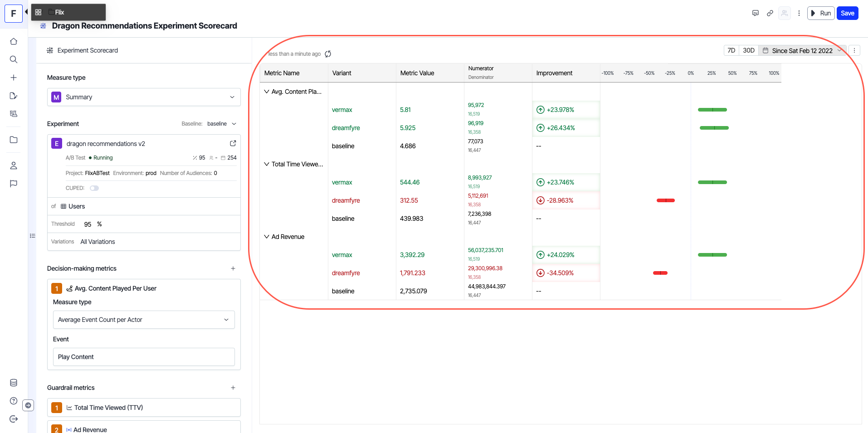Open the edit document icon in sidebar

pos(14,96)
